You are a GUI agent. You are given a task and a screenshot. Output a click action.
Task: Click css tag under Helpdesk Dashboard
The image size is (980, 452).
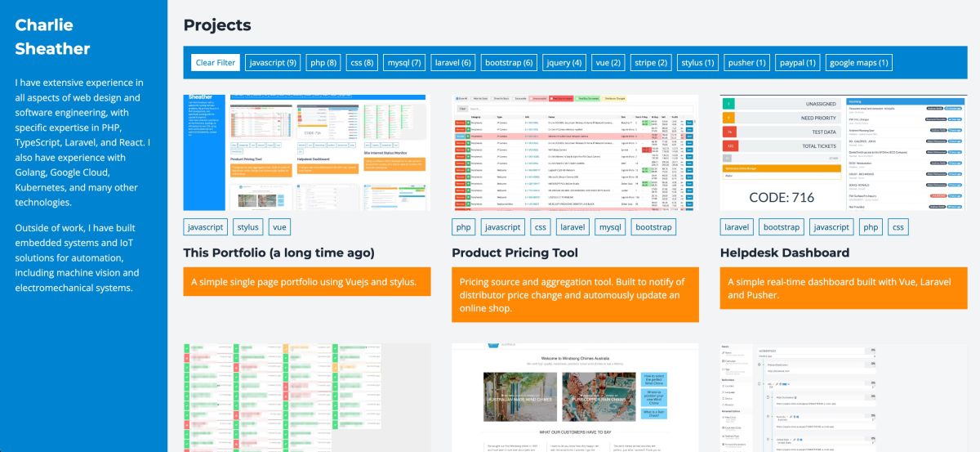pos(898,227)
